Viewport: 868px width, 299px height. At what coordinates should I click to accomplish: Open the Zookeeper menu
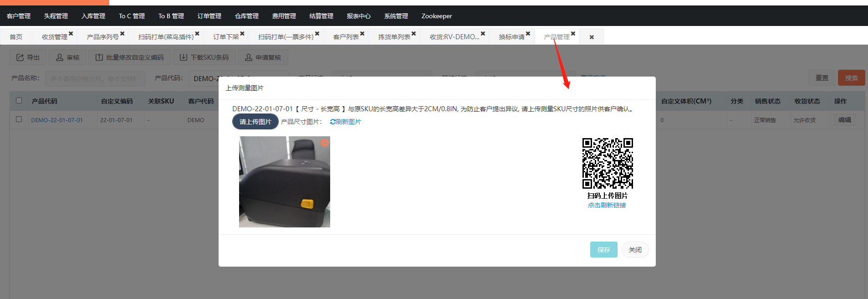point(437,16)
